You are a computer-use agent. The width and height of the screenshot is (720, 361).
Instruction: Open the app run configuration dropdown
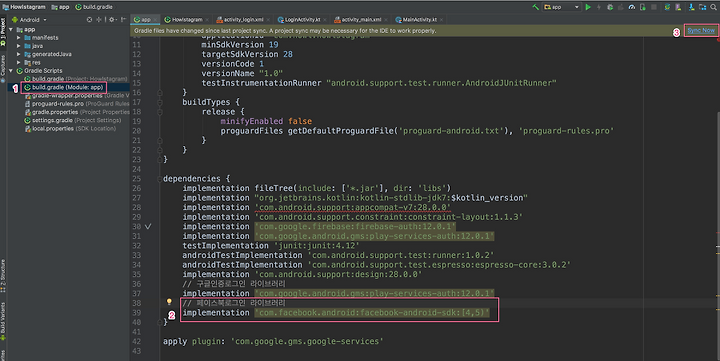click(x=562, y=7)
